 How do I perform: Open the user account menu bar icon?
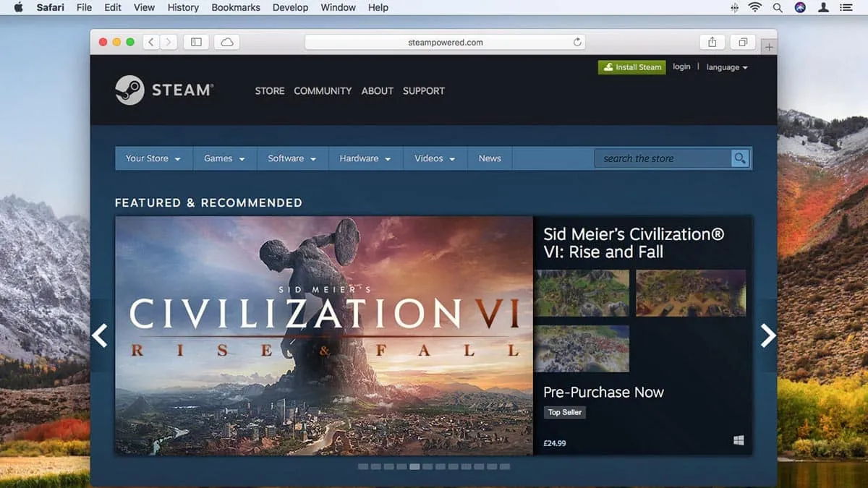point(822,7)
